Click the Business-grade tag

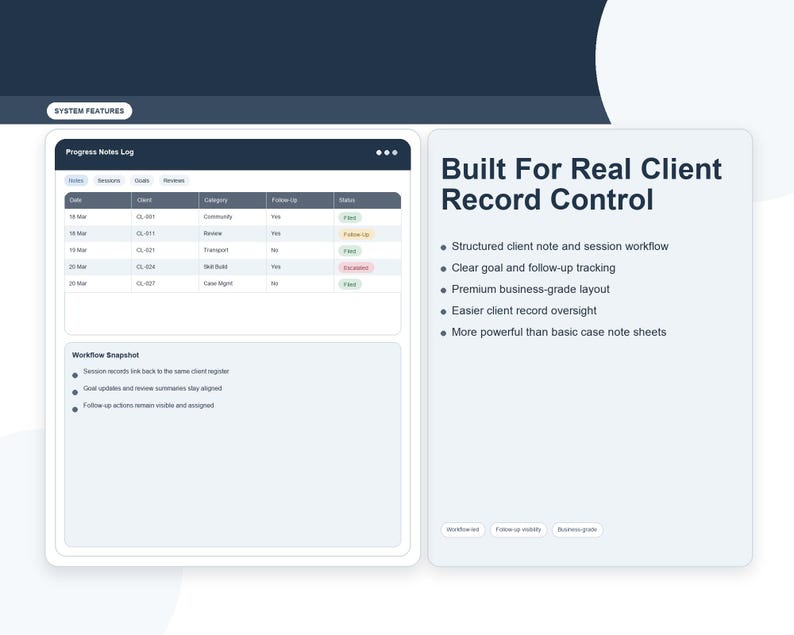[577, 530]
